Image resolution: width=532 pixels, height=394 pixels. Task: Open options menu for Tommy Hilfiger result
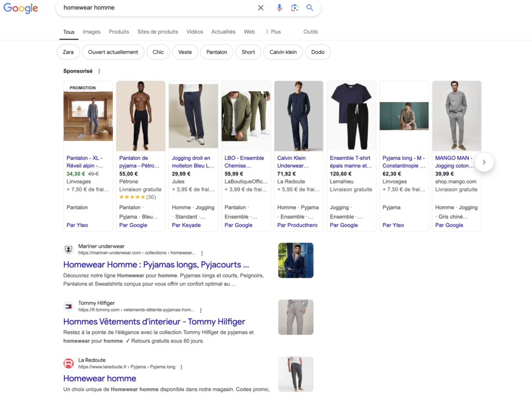(201, 310)
